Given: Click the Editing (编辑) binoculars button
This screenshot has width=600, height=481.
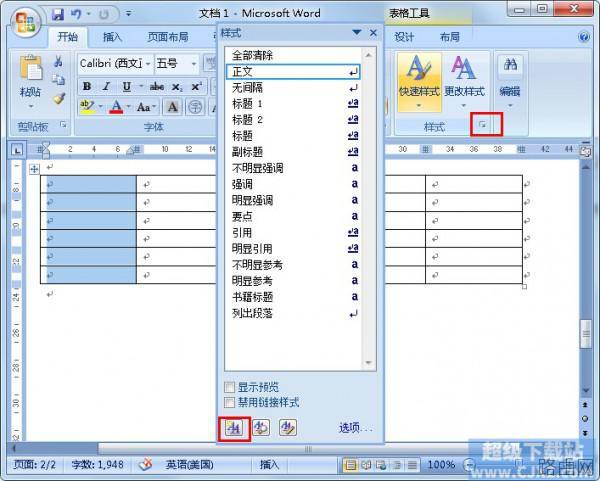Looking at the screenshot, I should coord(510,82).
